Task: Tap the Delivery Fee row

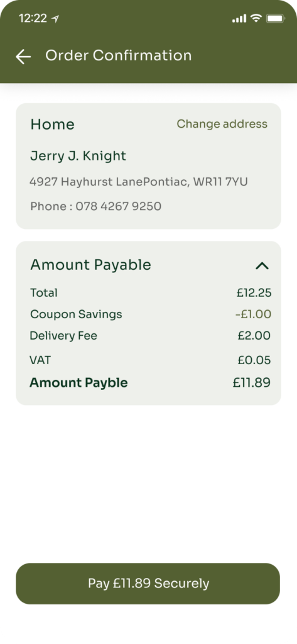Action: [x=151, y=336]
